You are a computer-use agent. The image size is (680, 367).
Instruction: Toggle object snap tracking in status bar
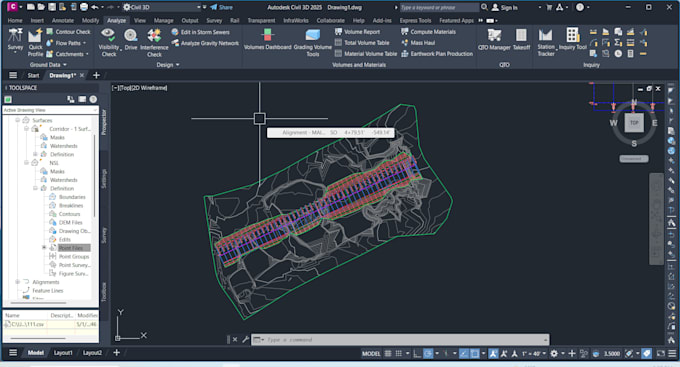(x=464, y=354)
